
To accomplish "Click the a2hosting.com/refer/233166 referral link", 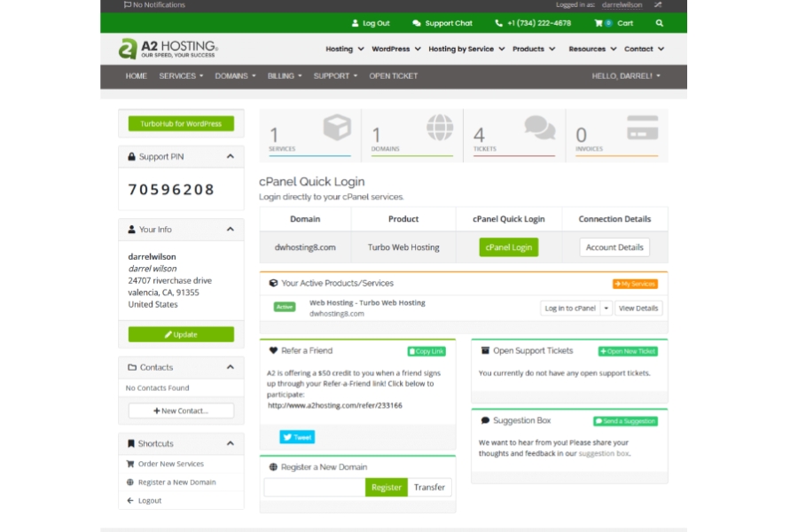I will click(x=335, y=405).
